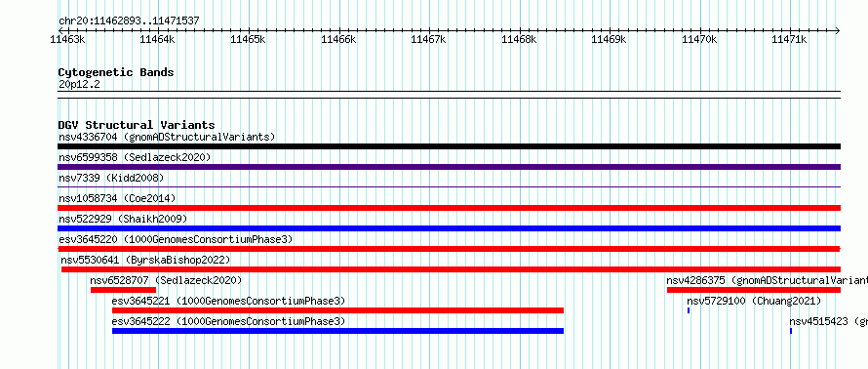868x369 pixels.
Task: Select the black nsv4336704 variant bar
Action: click(449, 146)
